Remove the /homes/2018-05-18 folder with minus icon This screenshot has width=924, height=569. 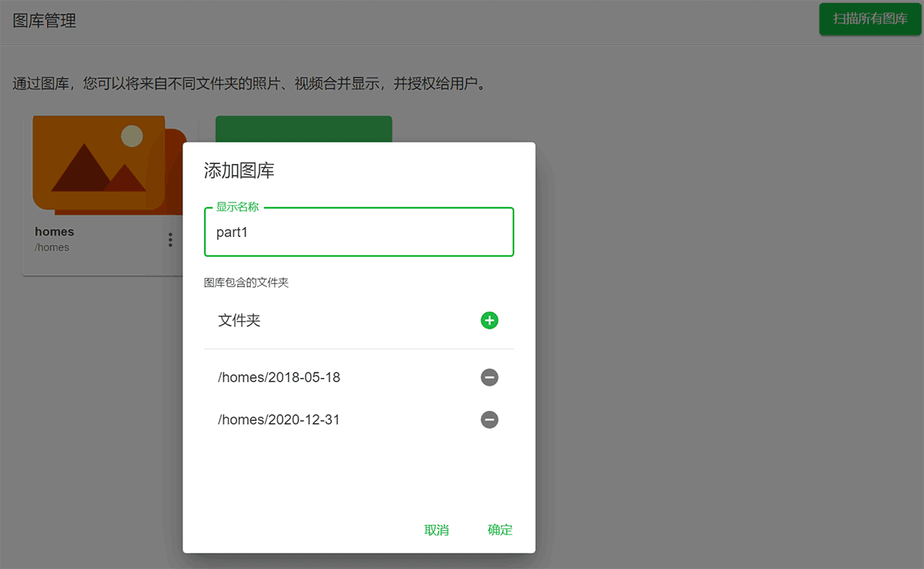pyautogui.click(x=490, y=377)
